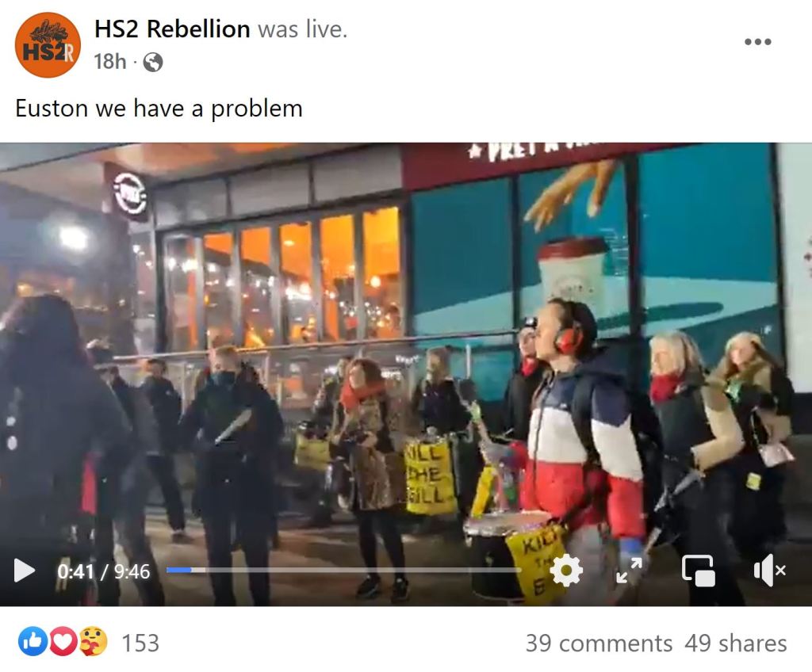The width and height of the screenshot is (812, 672).
Task: Unmute the video sound
Action: pyautogui.click(x=769, y=571)
